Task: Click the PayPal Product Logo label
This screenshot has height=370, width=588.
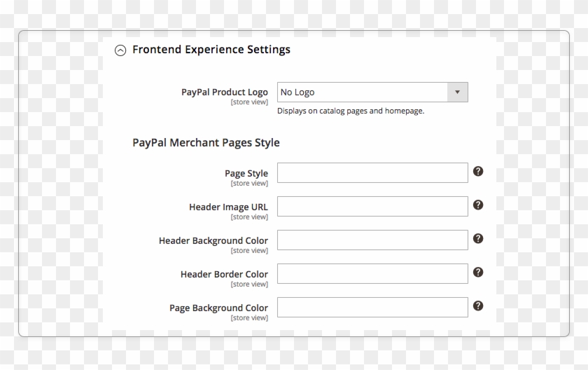Action: point(225,92)
